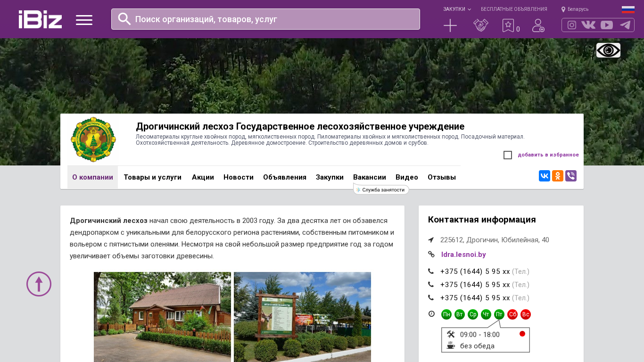The height and width of the screenshot is (362, 644).
Task: Open the handshake partners icon
Action: click(x=480, y=25)
